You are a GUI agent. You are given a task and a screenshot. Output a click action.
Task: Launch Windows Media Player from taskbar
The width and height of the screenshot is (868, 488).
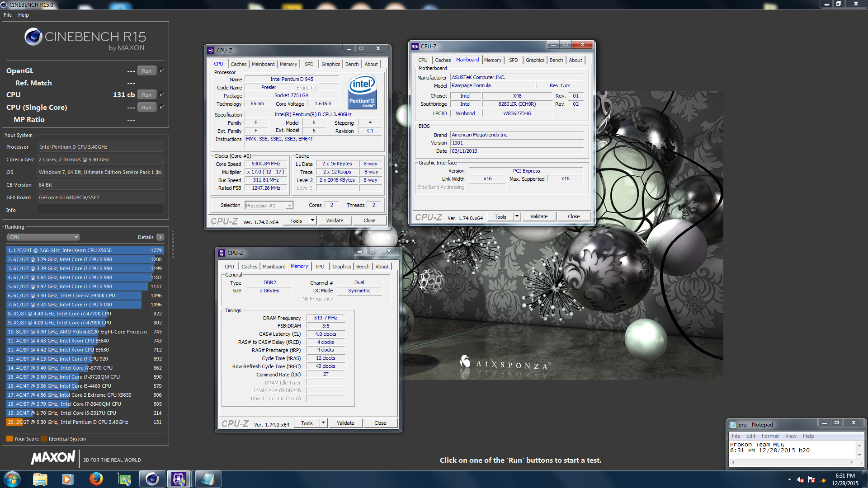pos(67,479)
